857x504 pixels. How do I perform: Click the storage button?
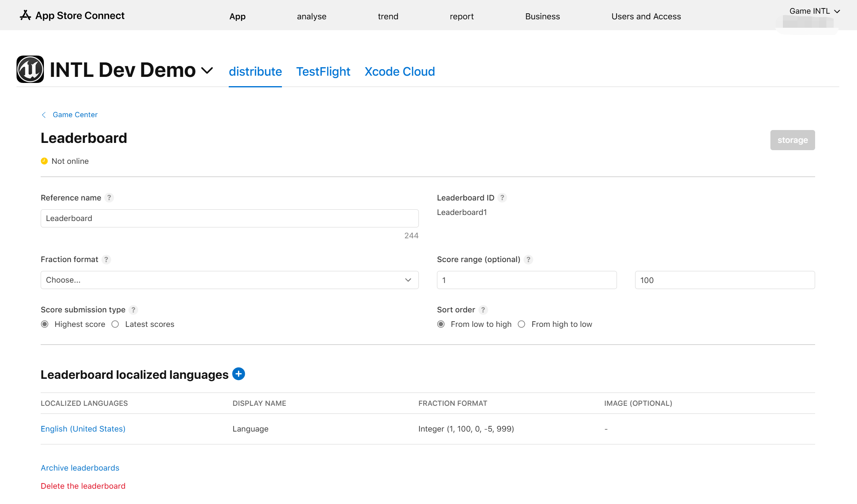pyautogui.click(x=793, y=140)
